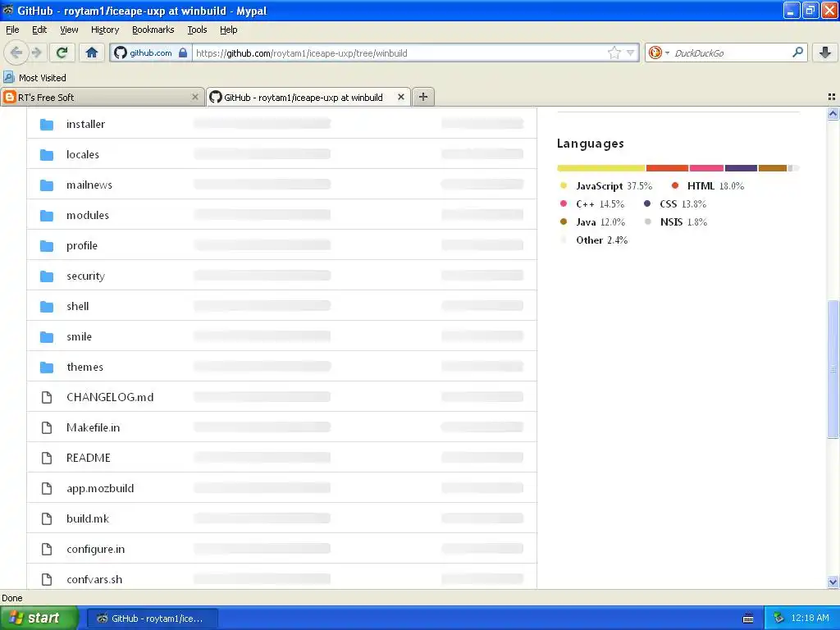Go to the Home page
Viewport: 840px width, 630px height.
click(92, 52)
